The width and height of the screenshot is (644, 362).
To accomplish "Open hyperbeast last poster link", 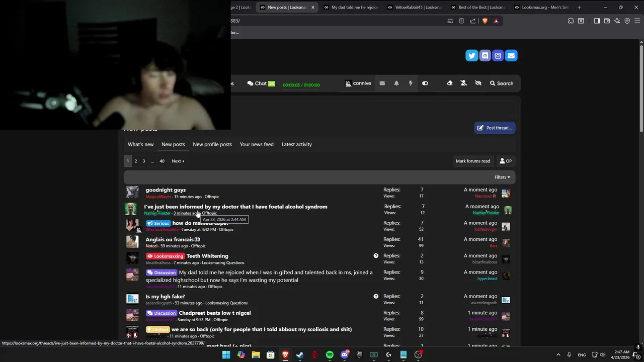I will (487, 279).
